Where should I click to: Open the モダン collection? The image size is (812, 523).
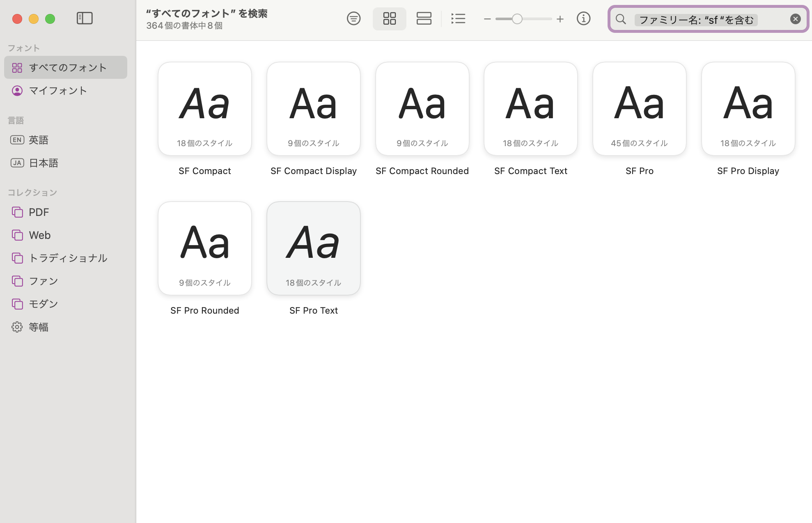click(x=44, y=304)
